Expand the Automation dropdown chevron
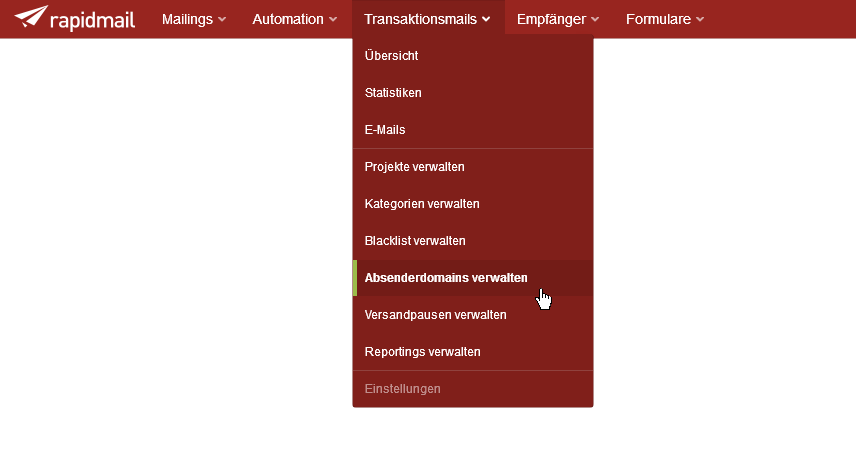This screenshot has width=856, height=453. [x=332, y=19]
